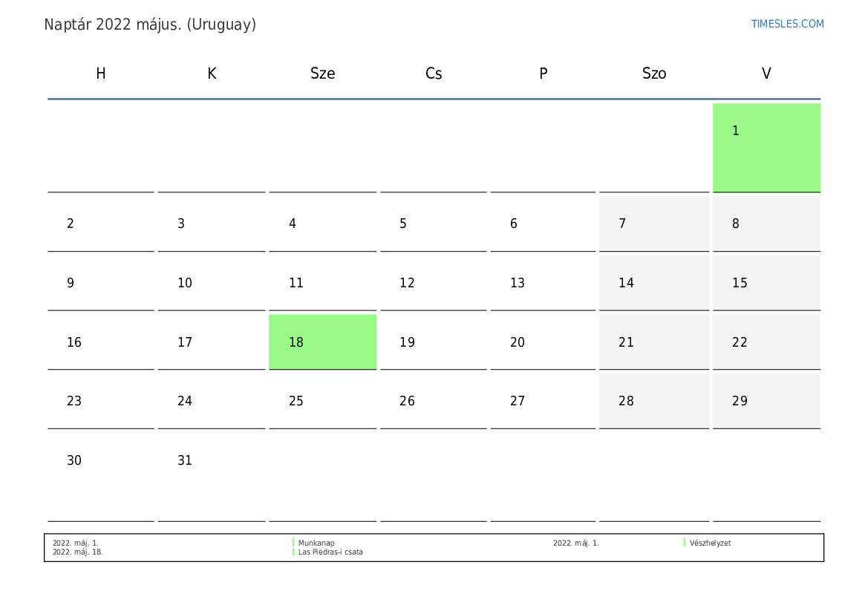Click day 25 in the calendar
This screenshot has width=868, height=614.
(323, 401)
